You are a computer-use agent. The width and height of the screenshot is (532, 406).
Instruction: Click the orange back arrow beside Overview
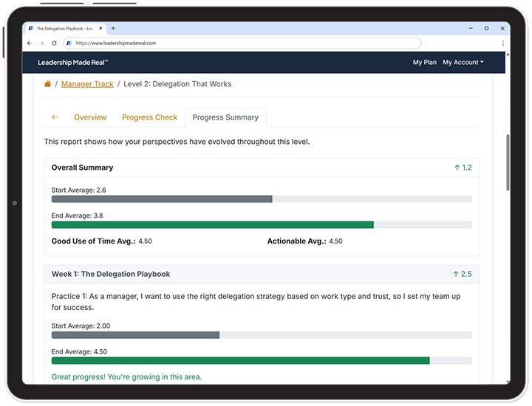tap(55, 117)
